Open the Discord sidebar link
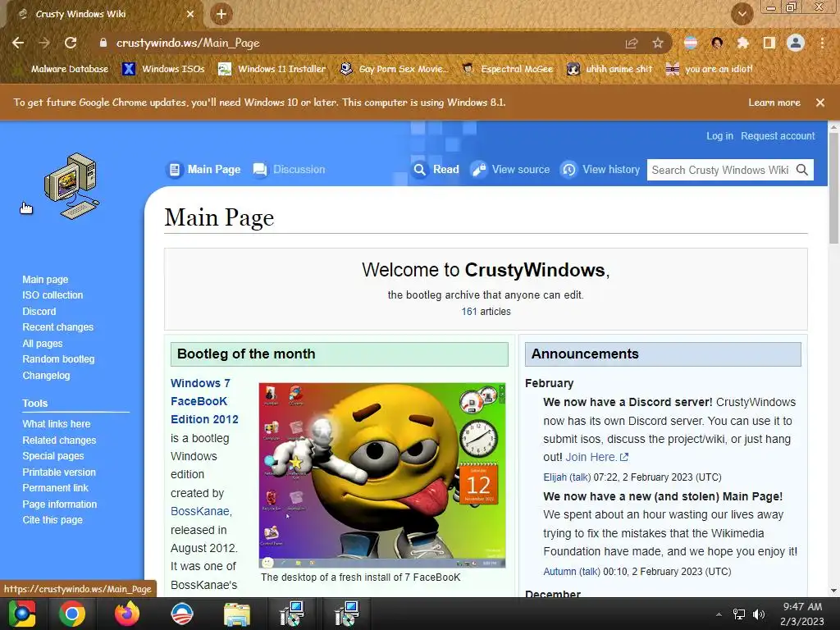This screenshot has height=630, width=840. 39,311
